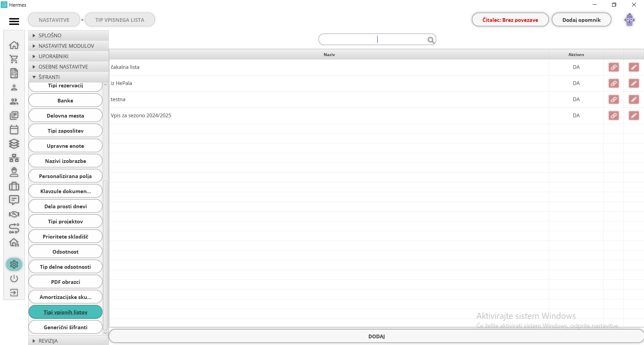The width and height of the screenshot is (644, 345).
Task: Click NASTAVITVE breadcrumb
Action: click(54, 20)
